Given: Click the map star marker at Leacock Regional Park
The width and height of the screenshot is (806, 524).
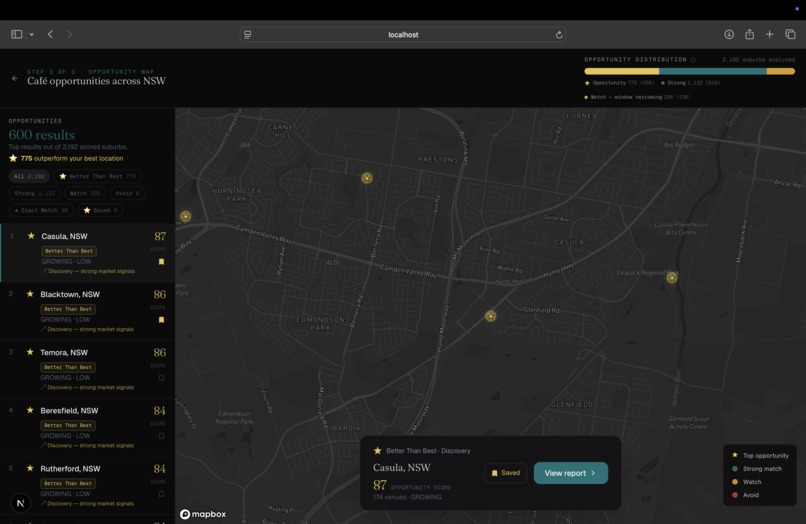Looking at the screenshot, I should click(x=671, y=278).
